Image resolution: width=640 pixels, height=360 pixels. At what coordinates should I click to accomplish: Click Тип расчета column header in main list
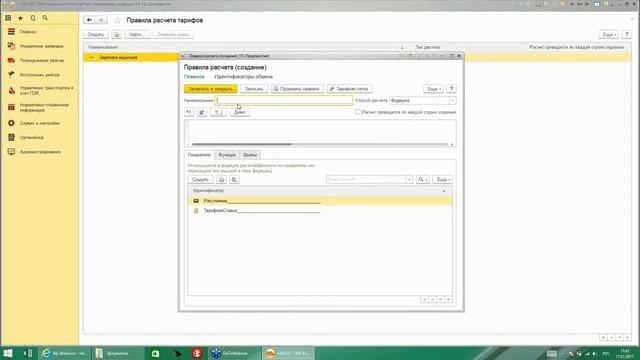(428, 47)
